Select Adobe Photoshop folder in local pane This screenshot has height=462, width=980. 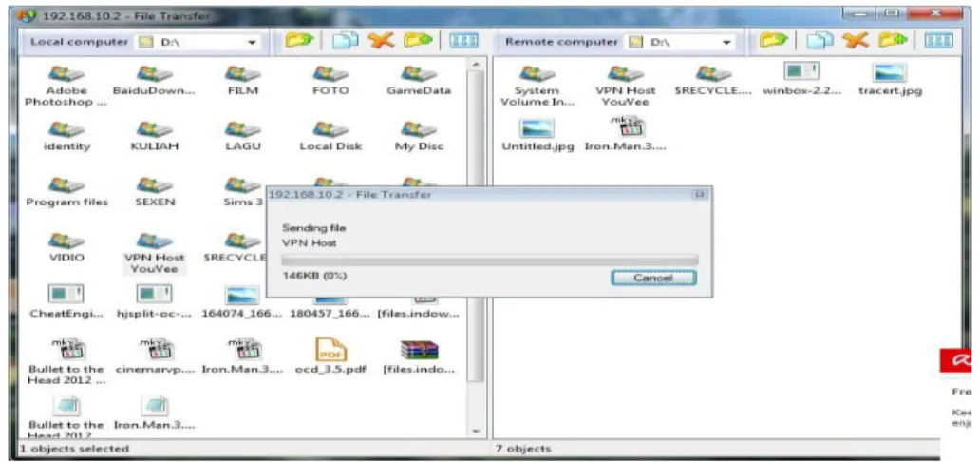(66, 87)
